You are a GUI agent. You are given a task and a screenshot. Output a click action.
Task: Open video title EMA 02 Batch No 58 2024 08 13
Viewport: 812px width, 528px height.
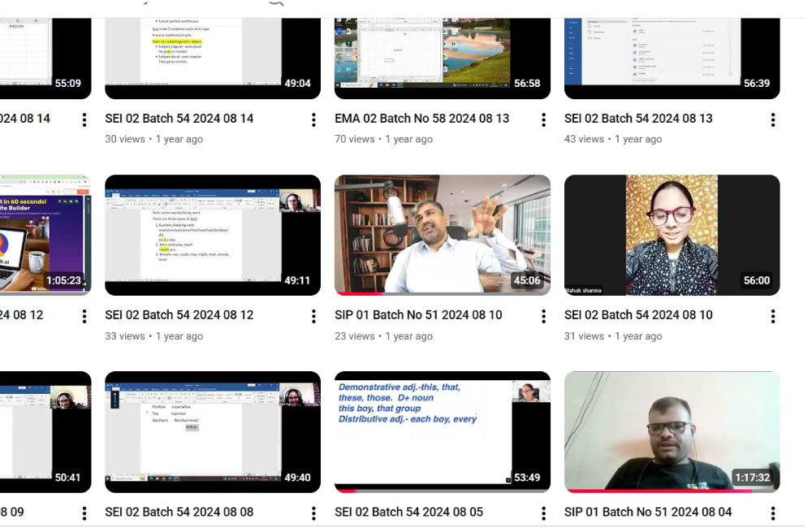421,119
